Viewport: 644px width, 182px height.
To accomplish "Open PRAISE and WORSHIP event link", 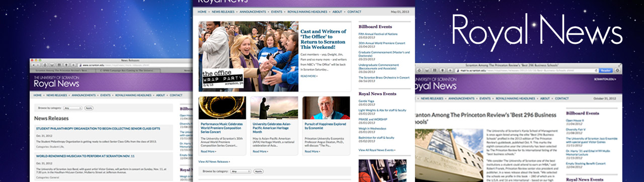I will [x=373, y=119].
